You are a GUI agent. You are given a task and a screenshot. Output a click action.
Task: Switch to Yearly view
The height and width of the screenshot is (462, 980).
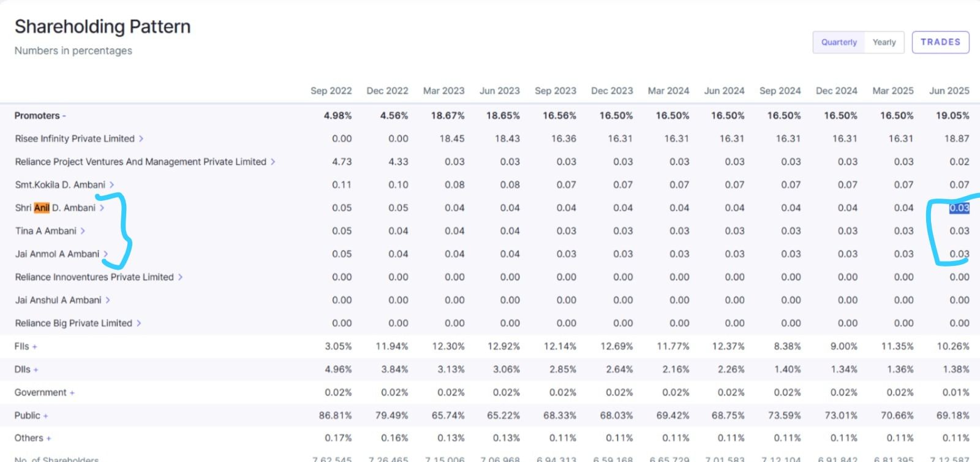(x=884, y=42)
